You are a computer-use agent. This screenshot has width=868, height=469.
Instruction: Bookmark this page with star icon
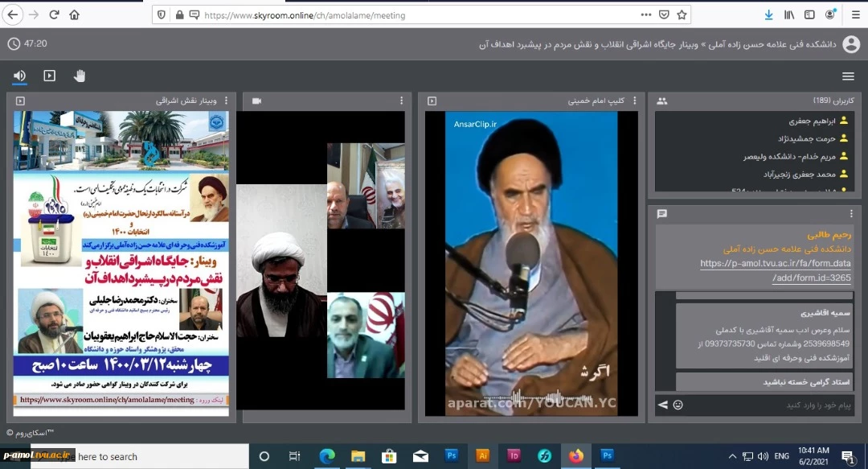coord(682,14)
